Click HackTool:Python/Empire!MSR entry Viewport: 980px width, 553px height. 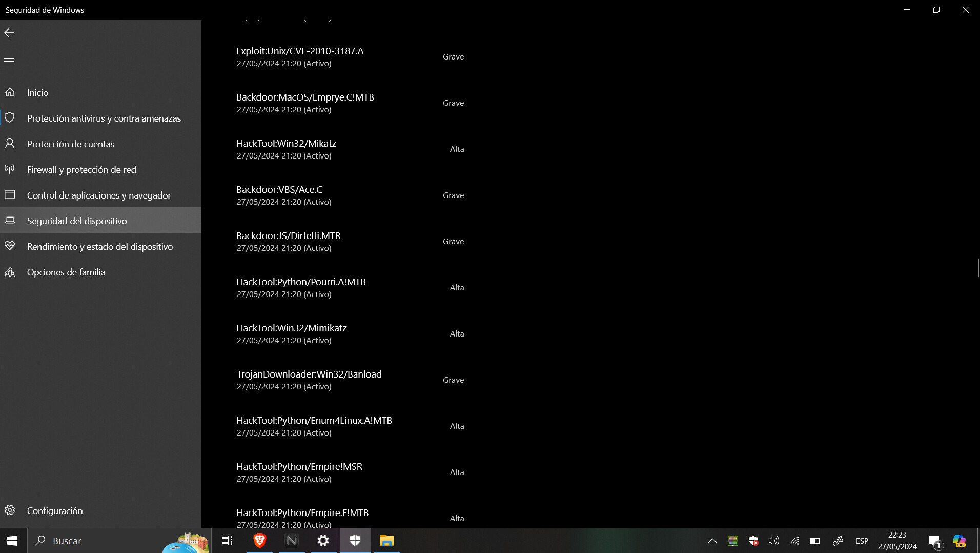[351, 472]
